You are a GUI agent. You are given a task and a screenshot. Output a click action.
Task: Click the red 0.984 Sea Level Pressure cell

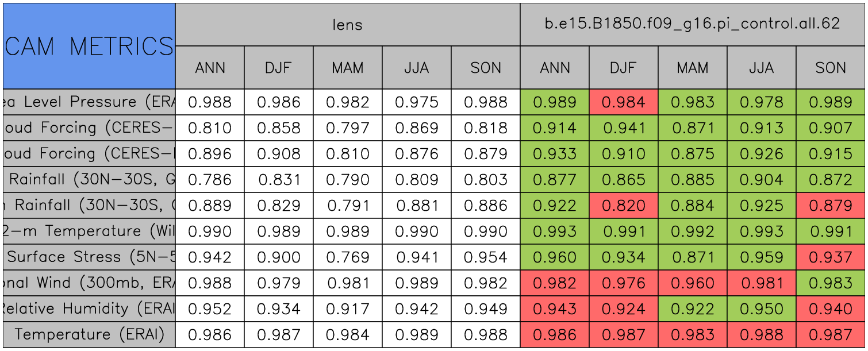pyautogui.click(x=623, y=102)
